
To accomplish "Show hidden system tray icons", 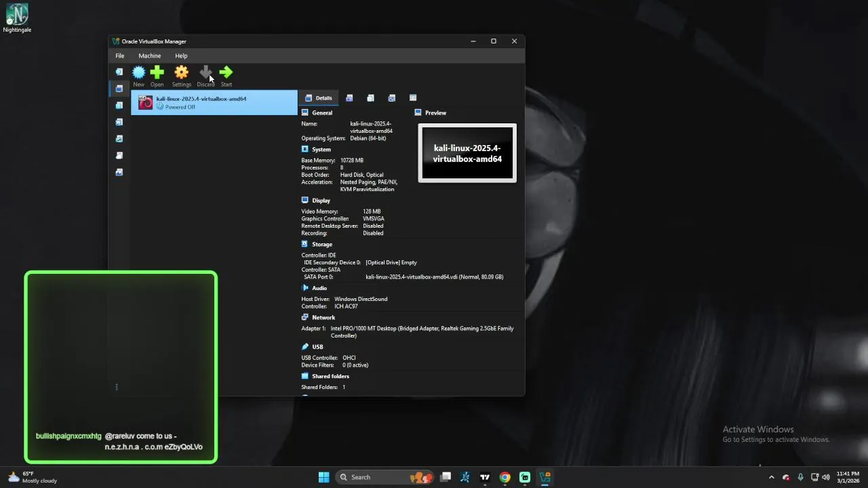I will [771, 477].
